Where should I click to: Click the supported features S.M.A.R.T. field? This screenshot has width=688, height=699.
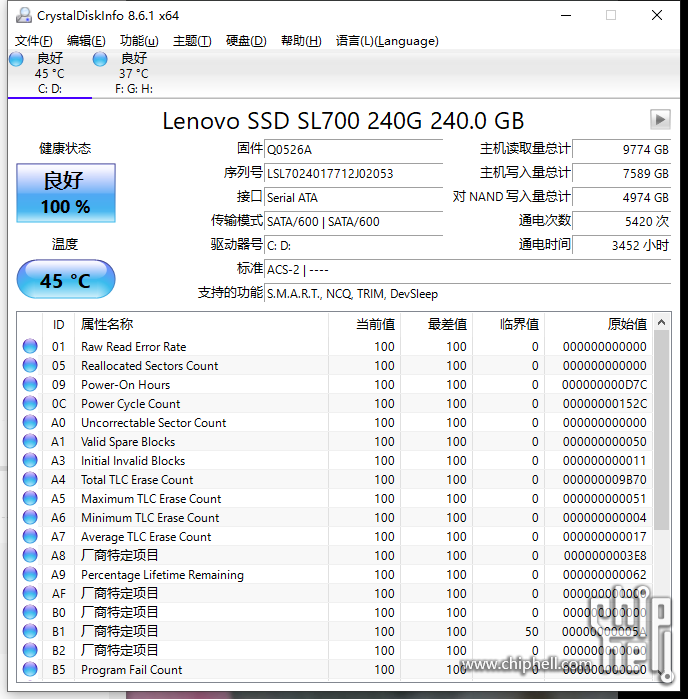(x=468, y=294)
